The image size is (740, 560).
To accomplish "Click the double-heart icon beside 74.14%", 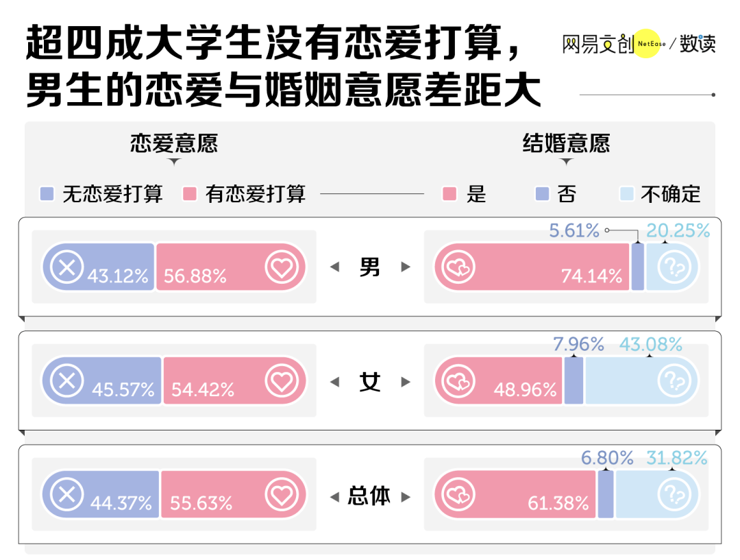I will pyautogui.click(x=458, y=267).
